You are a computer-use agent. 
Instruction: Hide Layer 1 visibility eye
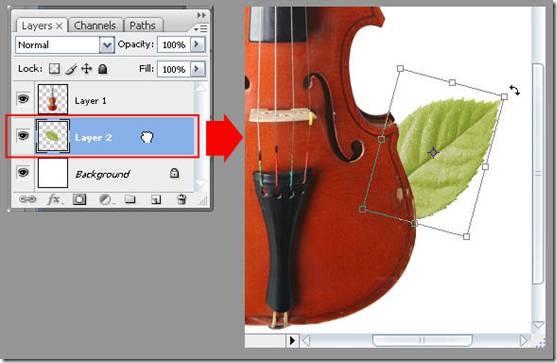[23, 98]
